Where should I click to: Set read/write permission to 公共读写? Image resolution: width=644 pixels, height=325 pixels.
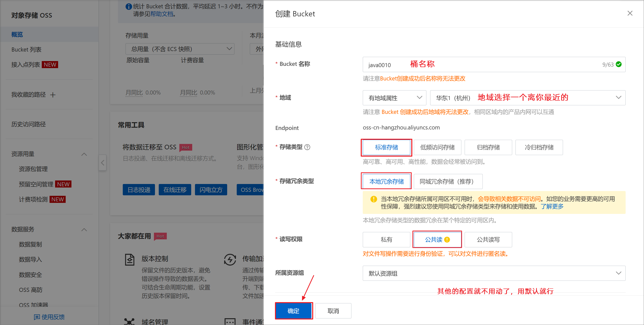click(x=488, y=240)
